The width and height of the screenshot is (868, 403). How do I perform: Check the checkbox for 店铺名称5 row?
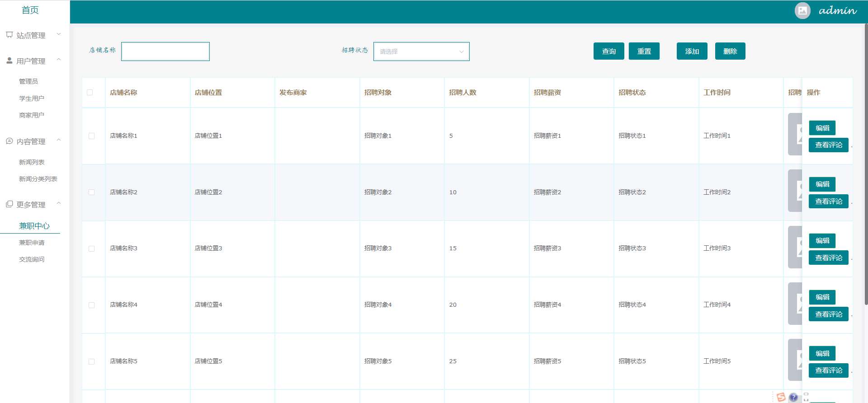point(91,362)
